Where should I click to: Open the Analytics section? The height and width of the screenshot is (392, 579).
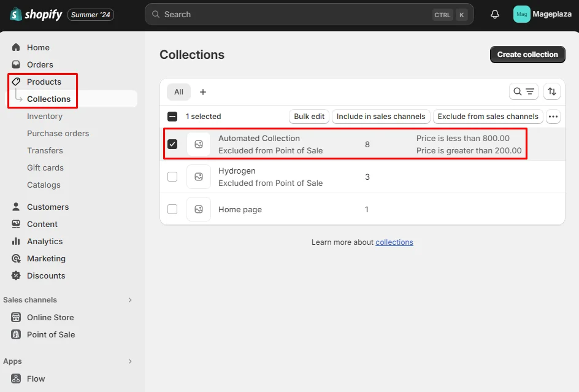click(x=44, y=241)
